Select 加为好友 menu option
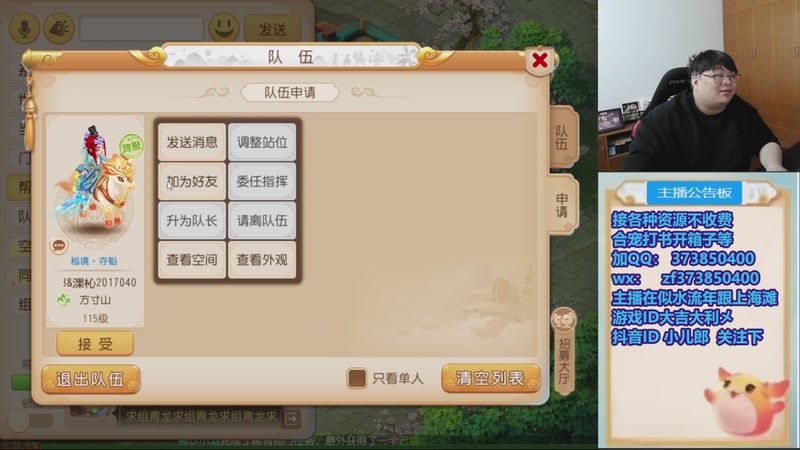 click(192, 181)
